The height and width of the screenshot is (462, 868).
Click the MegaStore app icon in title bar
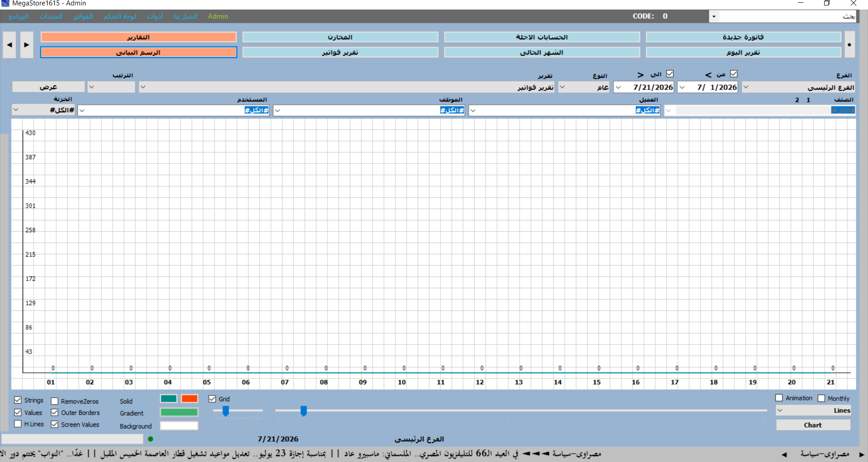click(5, 3)
